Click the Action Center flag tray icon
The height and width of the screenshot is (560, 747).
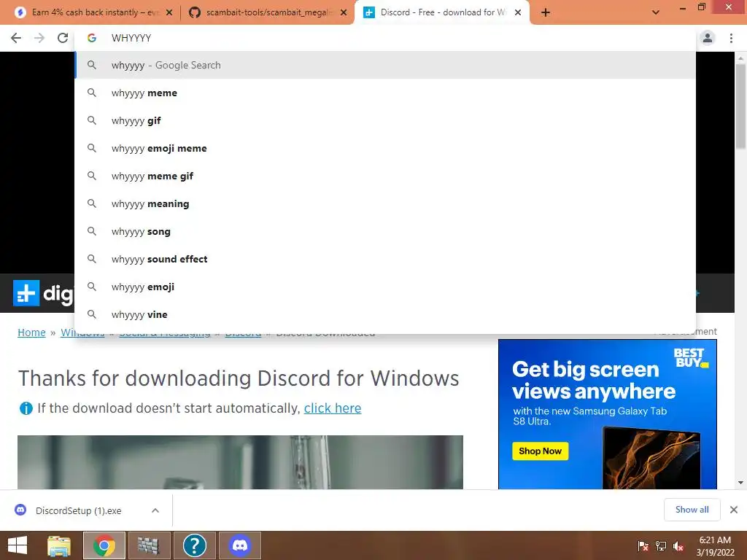(643, 545)
